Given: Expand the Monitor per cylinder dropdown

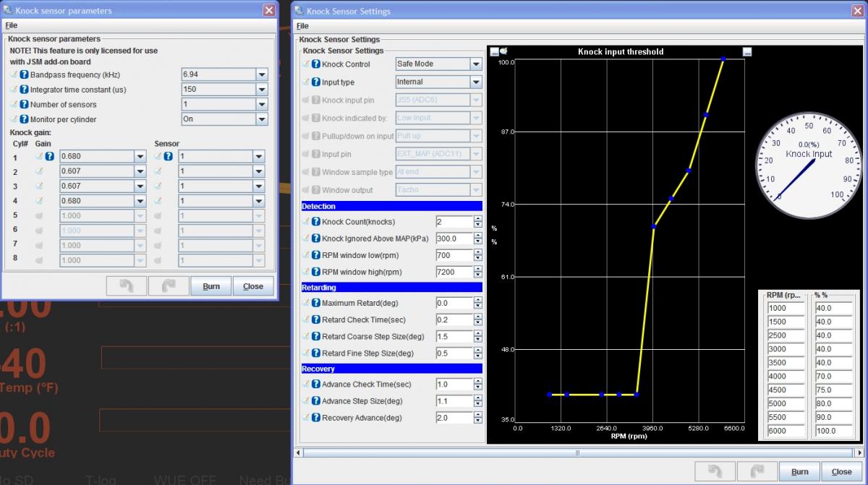Looking at the screenshot, I should pyautogui.click(x=261, y=119).
